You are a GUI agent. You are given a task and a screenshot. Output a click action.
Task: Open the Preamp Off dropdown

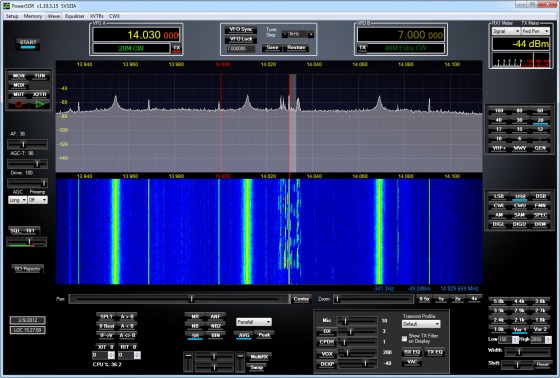coord(38,200)
